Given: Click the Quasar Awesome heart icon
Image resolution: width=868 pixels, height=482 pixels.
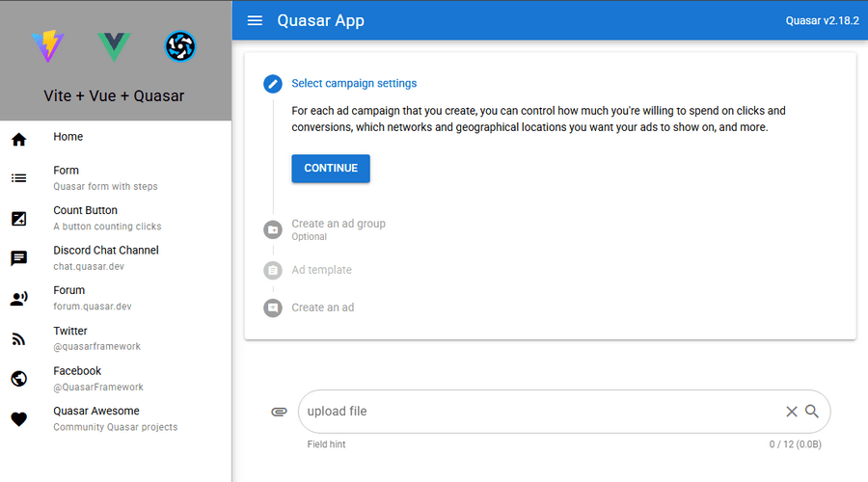Looking at the screenshot, I should pyautogui.click(x=19, y=419).
